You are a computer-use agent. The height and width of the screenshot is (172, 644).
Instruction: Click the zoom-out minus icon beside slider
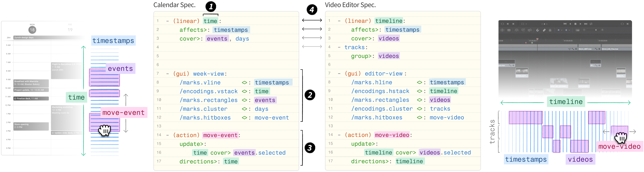[584, 30]
